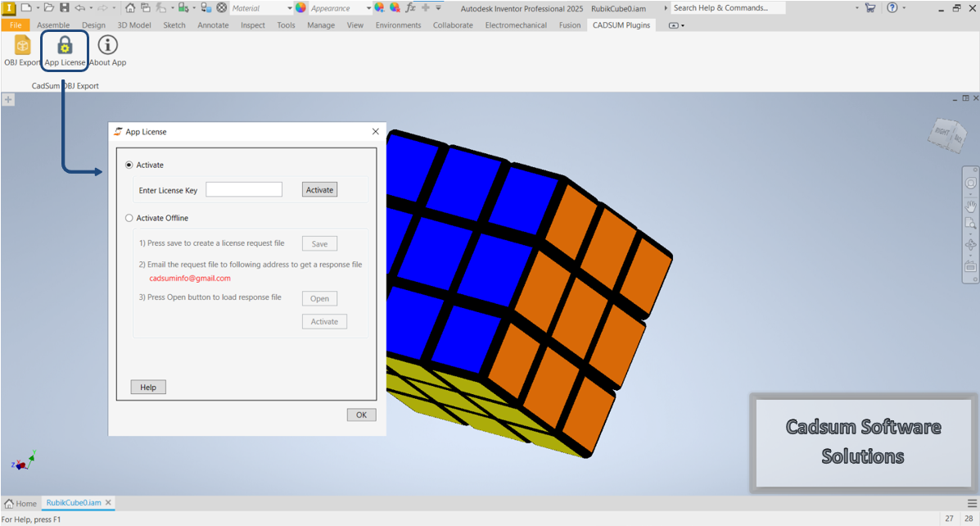
Task: Undo the last action
Action: [80, 8]
